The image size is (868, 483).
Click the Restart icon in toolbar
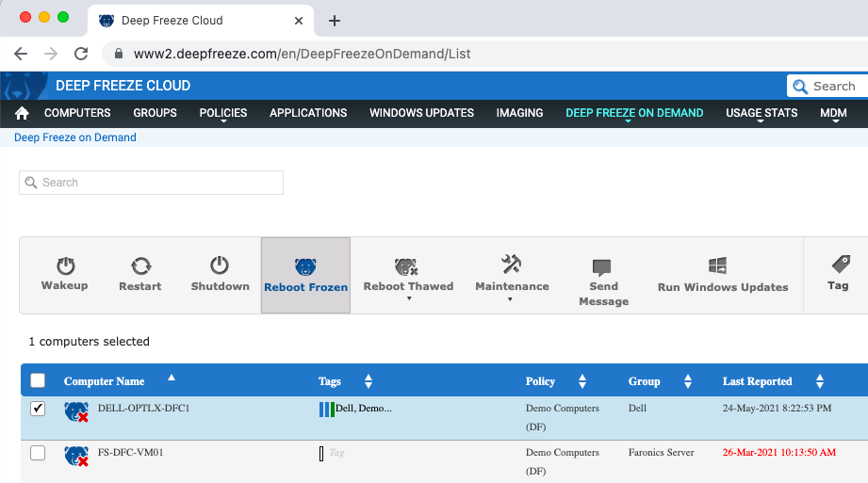point(140,266)
